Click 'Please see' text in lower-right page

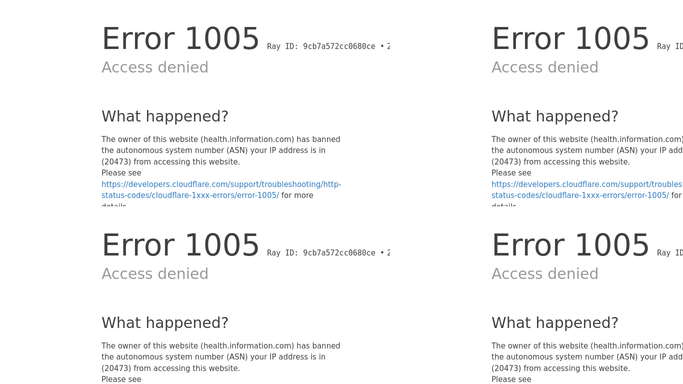pos(511,379)
